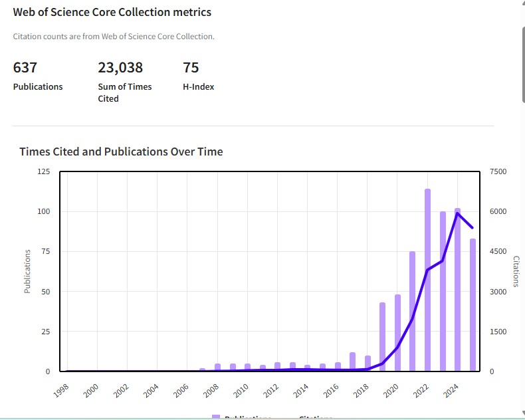Click the small 2017 publications bar
This screenshot has width=525, height=420.
click(352, 362)
